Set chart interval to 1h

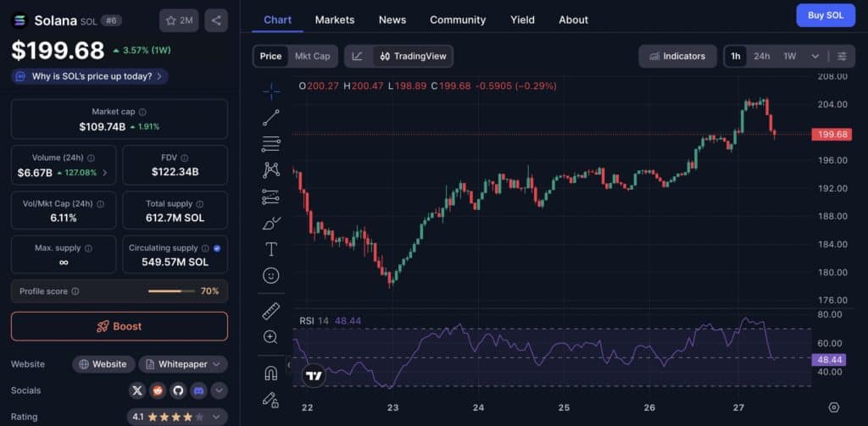click(x=736, y=56)
